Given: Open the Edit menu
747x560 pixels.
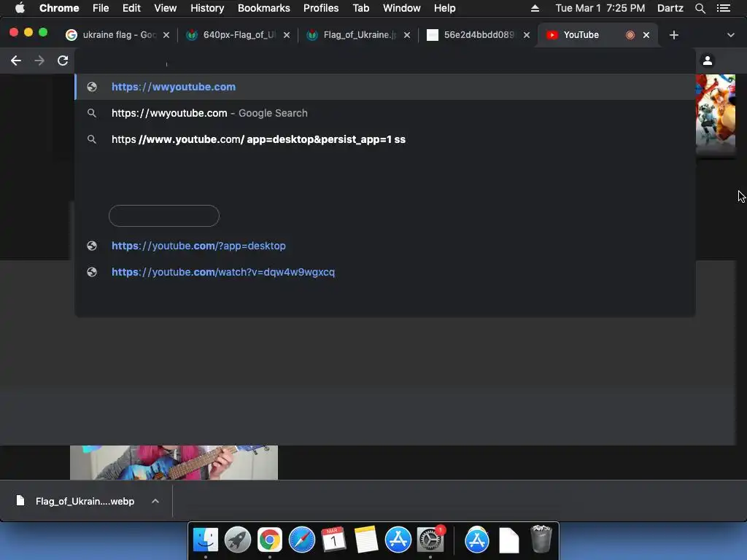Looking at the screenshot, I should pos(131,8).
